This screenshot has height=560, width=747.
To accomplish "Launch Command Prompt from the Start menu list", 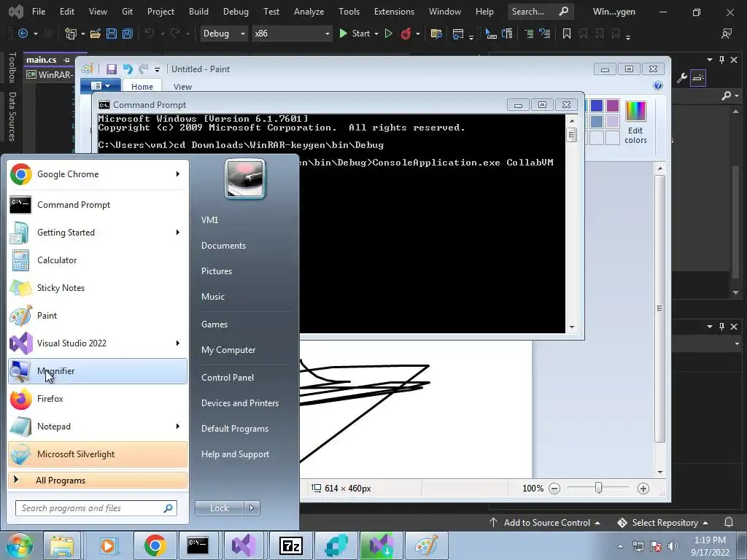I will click(98, 205).
